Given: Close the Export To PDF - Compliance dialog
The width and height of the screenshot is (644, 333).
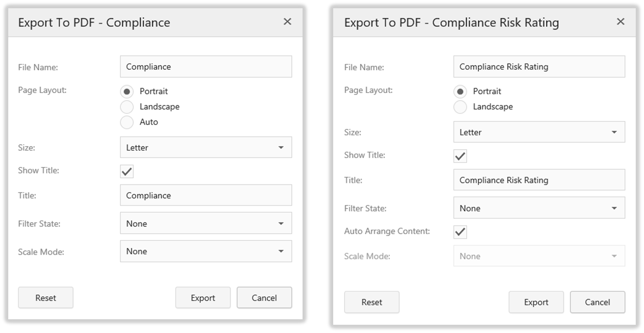Looking at the screenshot, I should tap(288, 22).
